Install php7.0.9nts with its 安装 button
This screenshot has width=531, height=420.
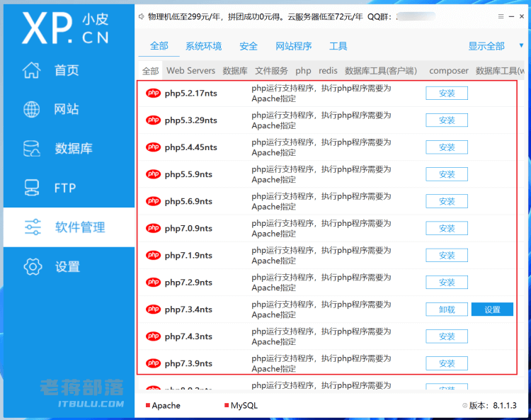[x=447, y=228]
